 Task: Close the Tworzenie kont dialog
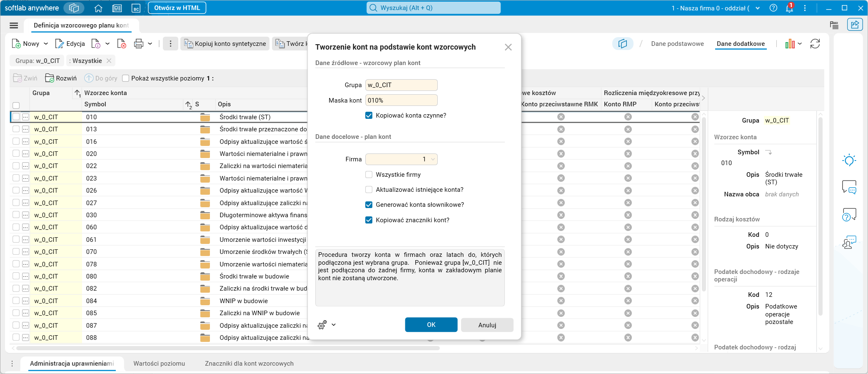pyautogui.click(x=508, y=47)
